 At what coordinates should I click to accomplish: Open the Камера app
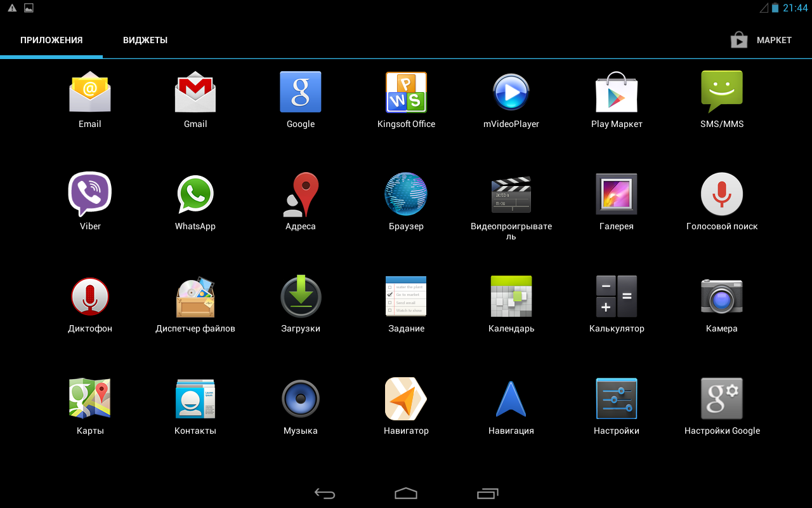(x=722, y=297)
